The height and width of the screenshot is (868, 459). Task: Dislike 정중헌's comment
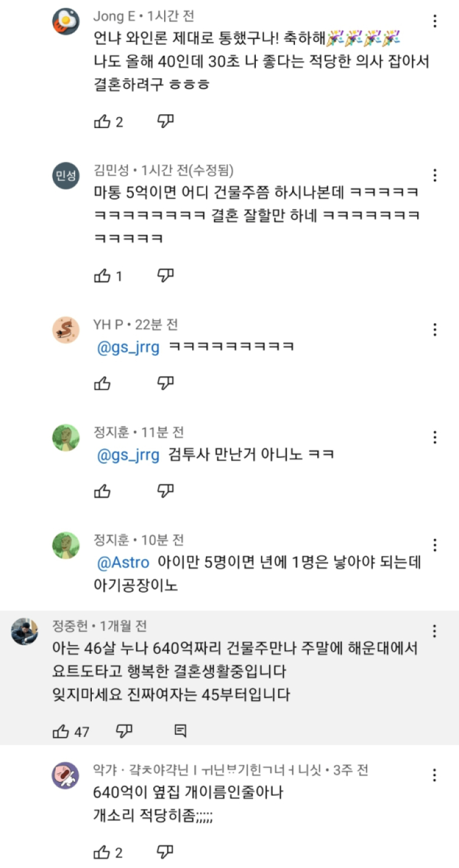(x=125, y=731)
